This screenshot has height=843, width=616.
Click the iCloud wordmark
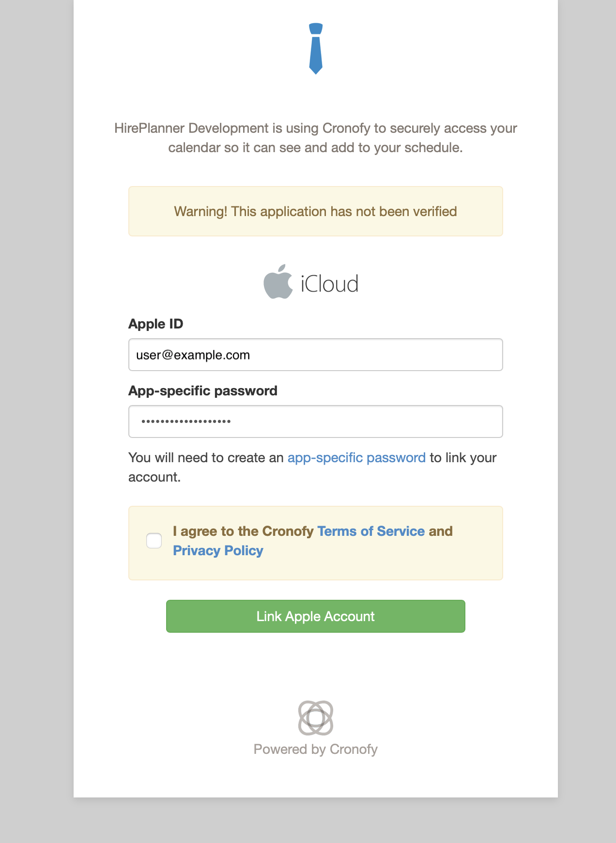(329, 284)
